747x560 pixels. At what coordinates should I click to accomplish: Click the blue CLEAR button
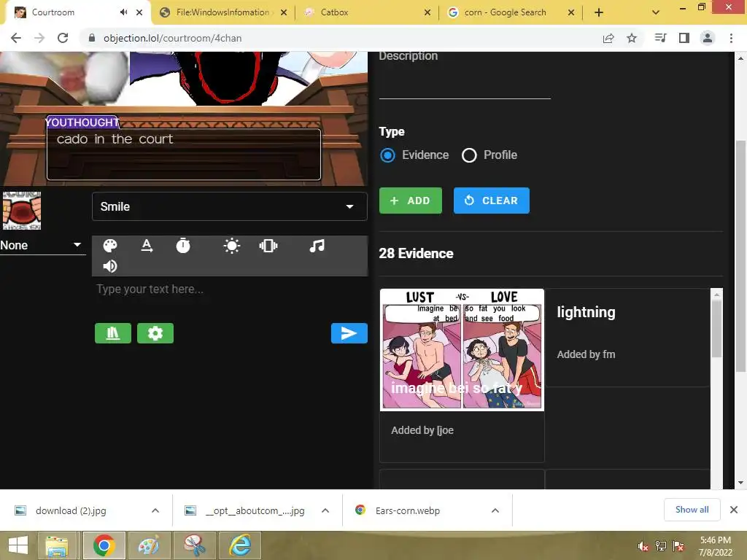pyautogui.click(x=491, y=201)
